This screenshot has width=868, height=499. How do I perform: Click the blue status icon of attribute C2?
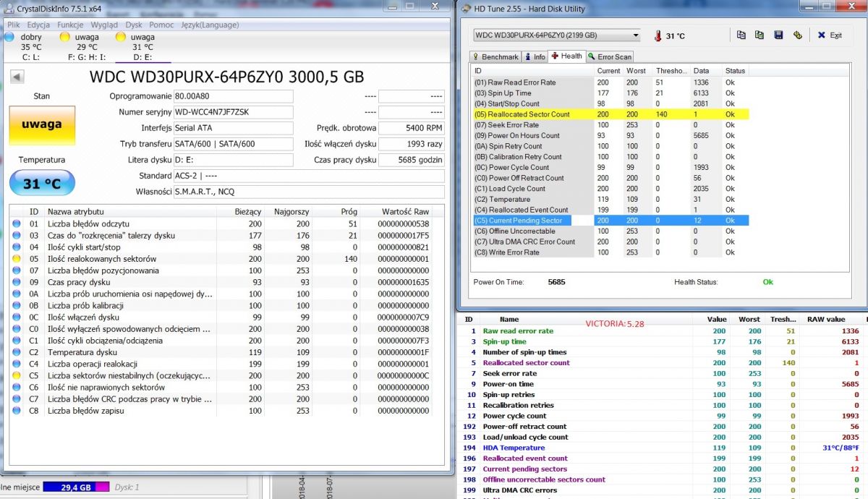click(17, 352)
